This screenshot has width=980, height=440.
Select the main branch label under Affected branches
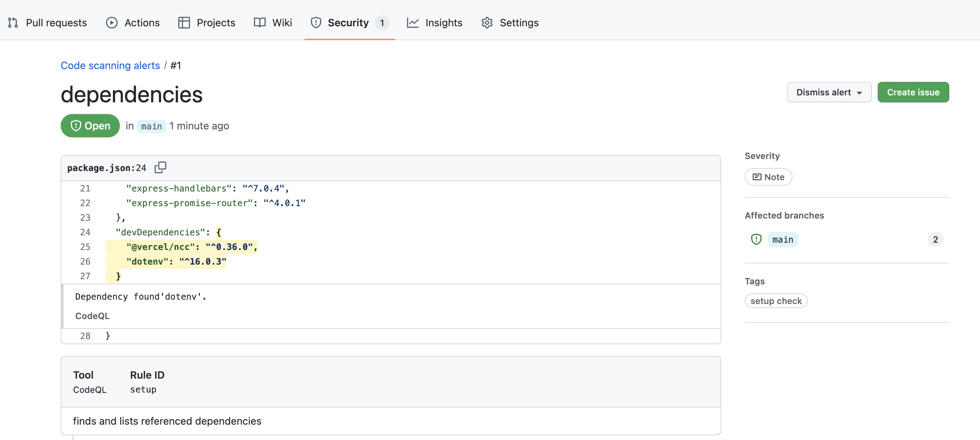point(783,239)
